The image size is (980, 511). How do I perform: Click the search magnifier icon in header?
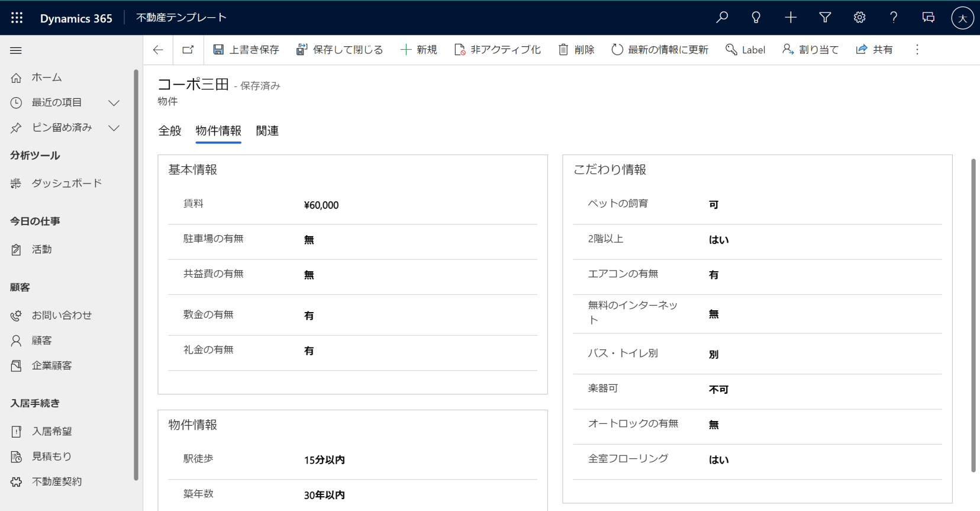722,18
